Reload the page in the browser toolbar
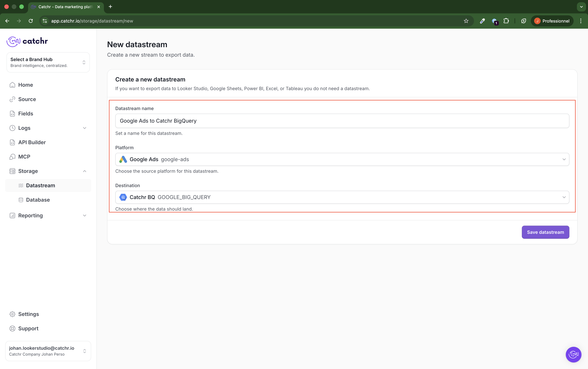 pos(31,21)
